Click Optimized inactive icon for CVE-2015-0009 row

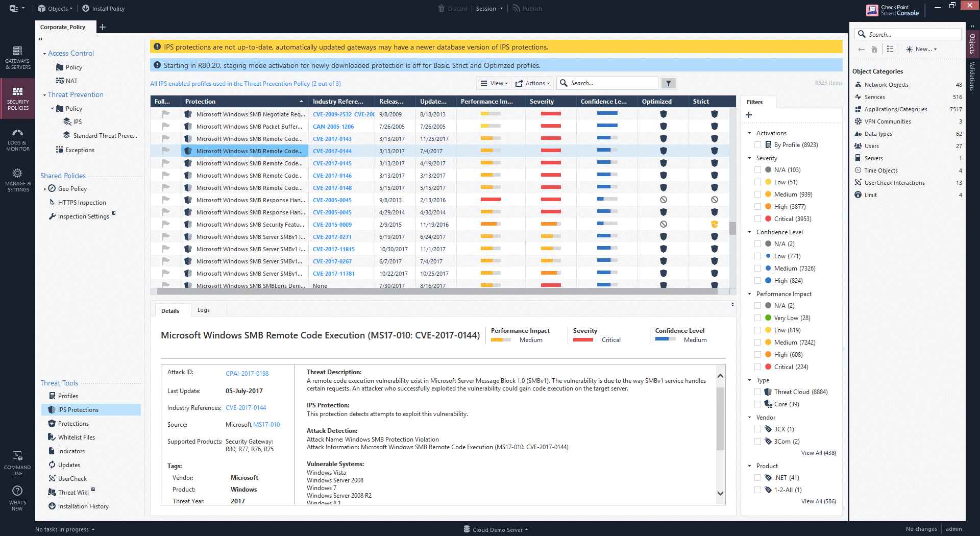tap(664, 224)
